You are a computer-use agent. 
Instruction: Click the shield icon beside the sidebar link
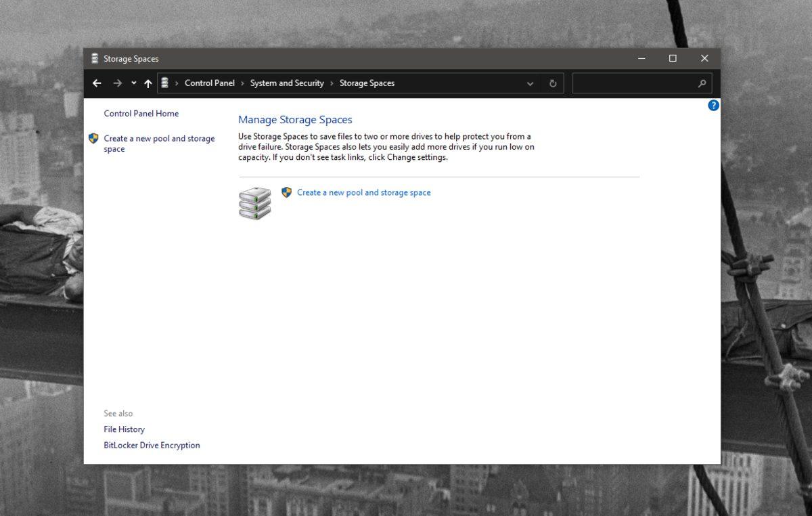click(x=94, y=138)
